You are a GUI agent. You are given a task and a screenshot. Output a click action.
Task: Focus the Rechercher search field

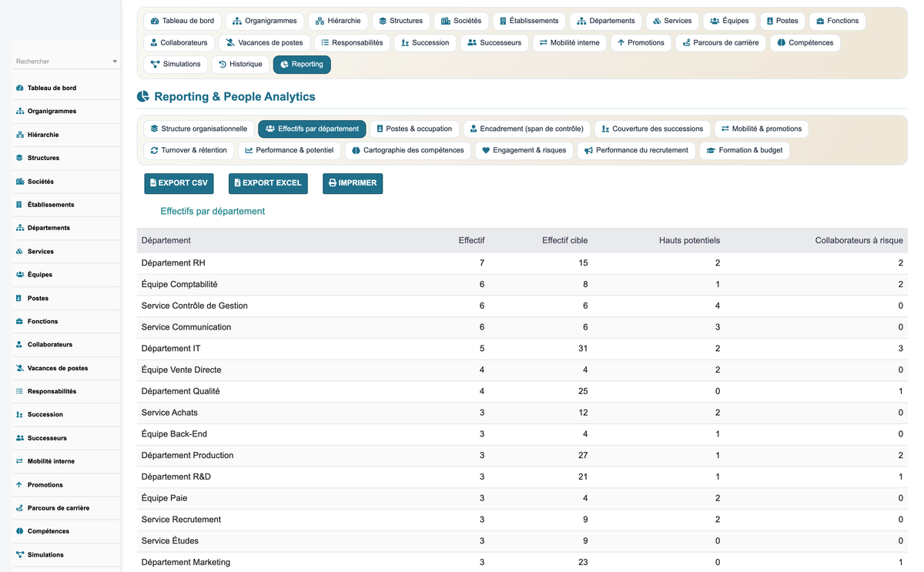click(66, 62)
